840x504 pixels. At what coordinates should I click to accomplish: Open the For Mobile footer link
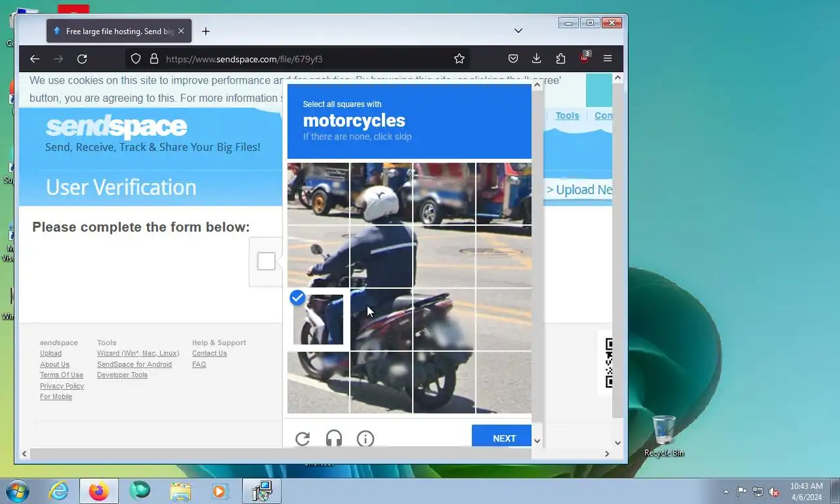pos(56,396)
